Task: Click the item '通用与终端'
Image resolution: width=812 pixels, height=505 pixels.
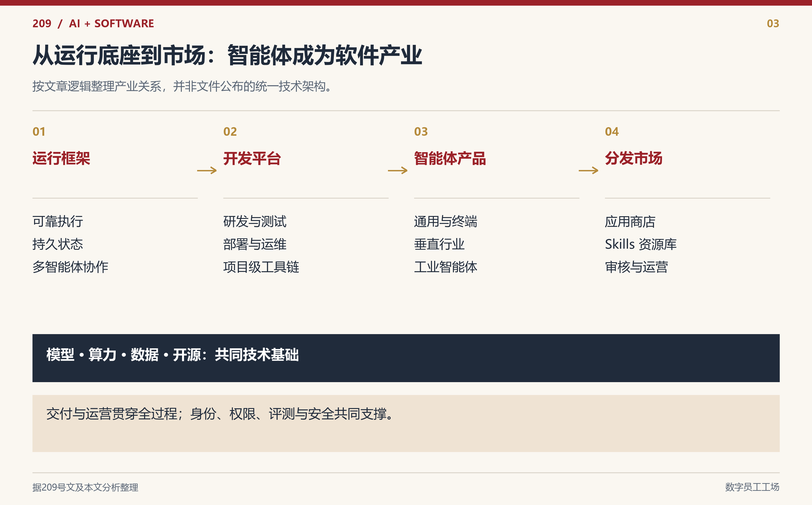Action: [446, 222]
